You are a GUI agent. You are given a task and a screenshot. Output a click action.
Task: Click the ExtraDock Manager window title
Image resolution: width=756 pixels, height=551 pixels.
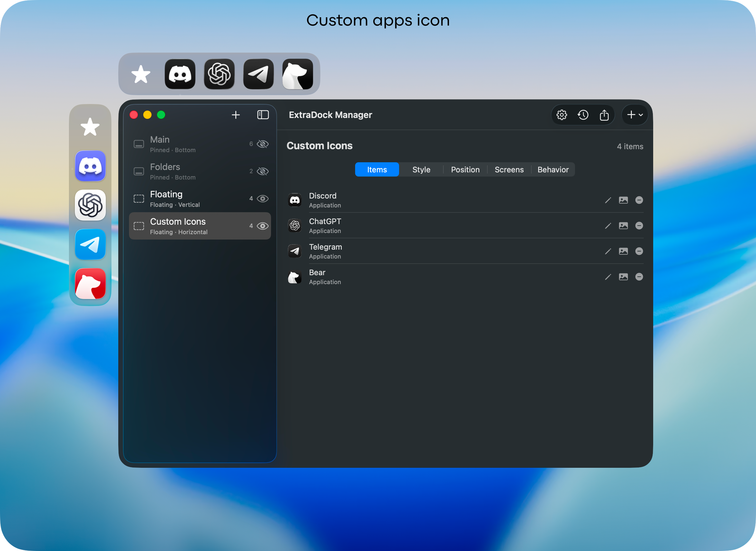coord(330,115)
